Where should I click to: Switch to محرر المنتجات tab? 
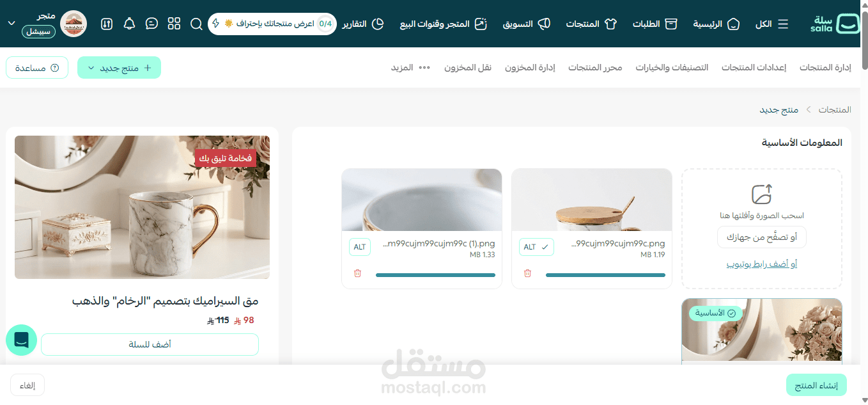(595, 67)
